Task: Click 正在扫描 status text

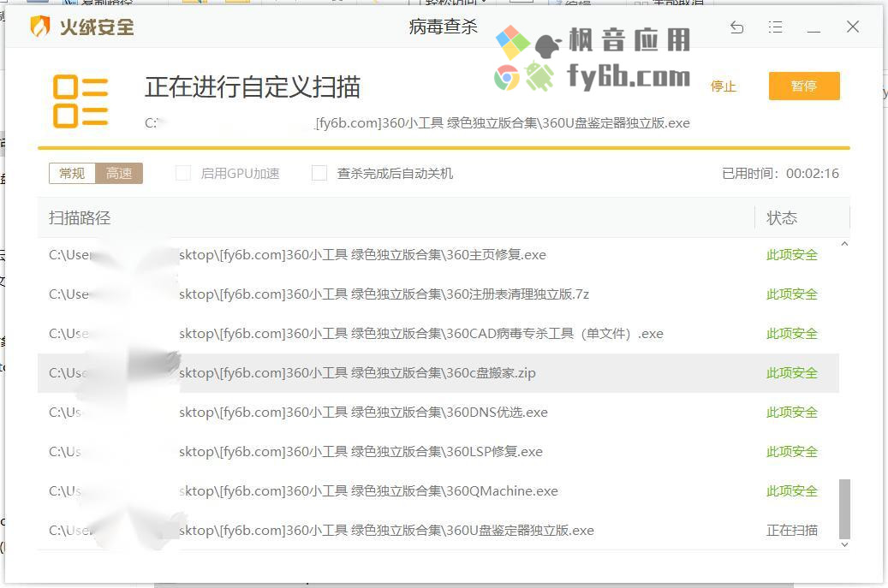Action: [x=792, y=531]
